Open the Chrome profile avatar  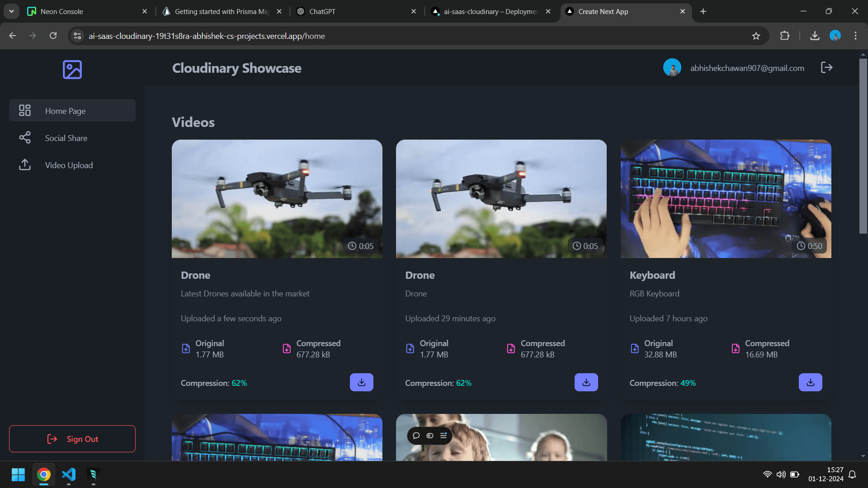pos(835,36)
